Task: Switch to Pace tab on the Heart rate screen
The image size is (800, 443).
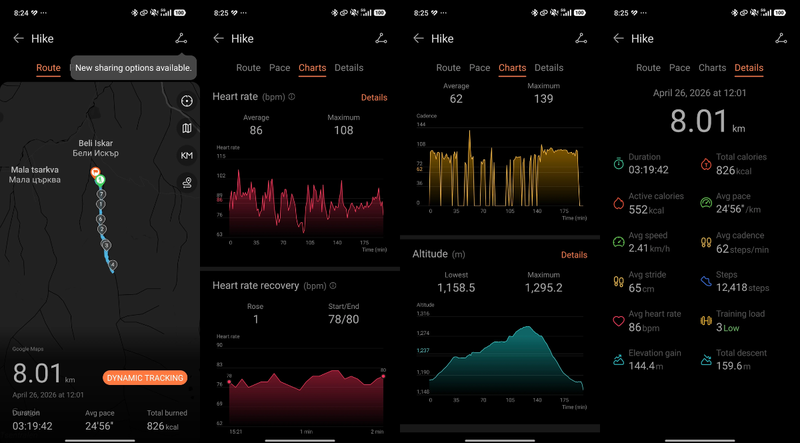Action: click(280, 67)
